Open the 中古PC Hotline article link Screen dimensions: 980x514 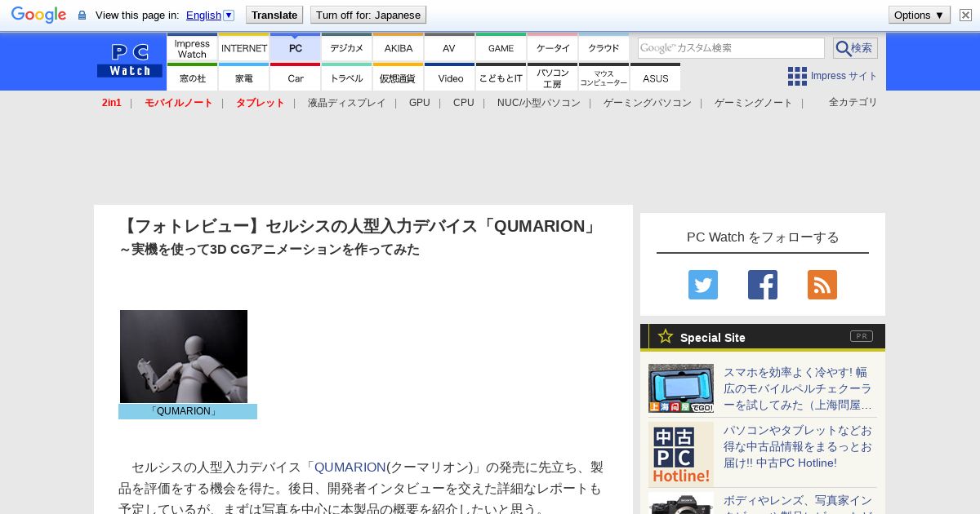[798, 446]
